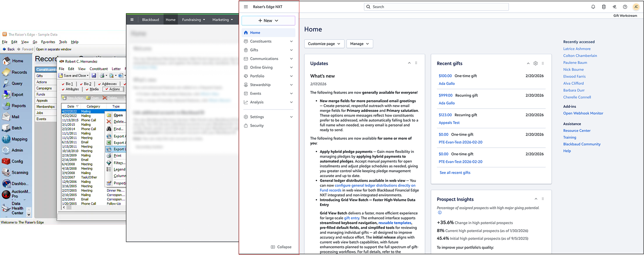Collapse the Prospect Insights tile chevron

click(535, 199)
